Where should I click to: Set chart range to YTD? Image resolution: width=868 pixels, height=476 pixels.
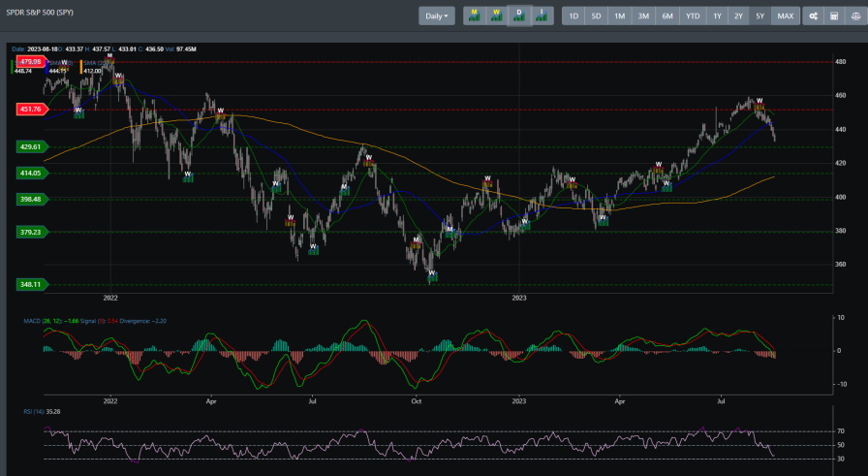(693, 16)
